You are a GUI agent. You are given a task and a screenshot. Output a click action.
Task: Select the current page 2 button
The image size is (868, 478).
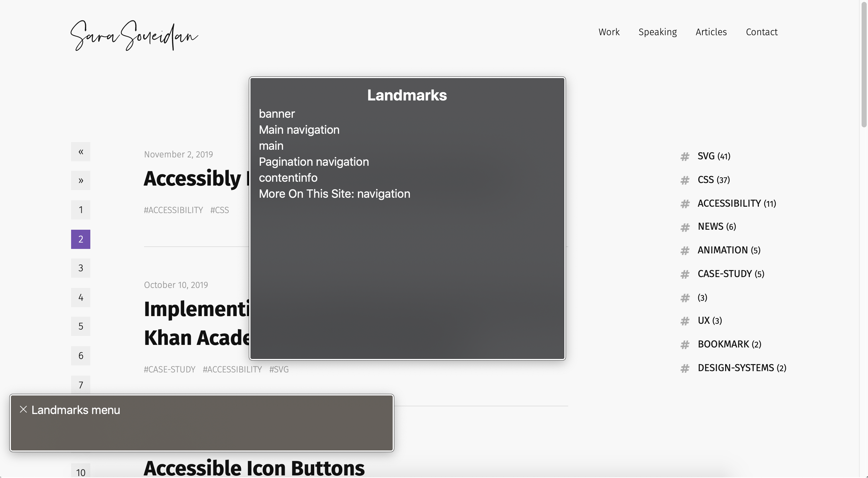tap(80, 239)
